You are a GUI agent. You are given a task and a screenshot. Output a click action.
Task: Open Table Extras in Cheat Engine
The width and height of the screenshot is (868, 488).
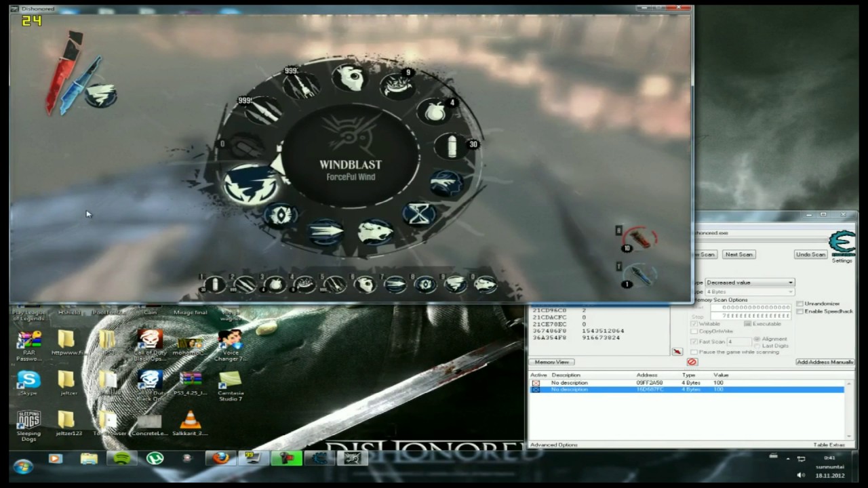point(829,445)
